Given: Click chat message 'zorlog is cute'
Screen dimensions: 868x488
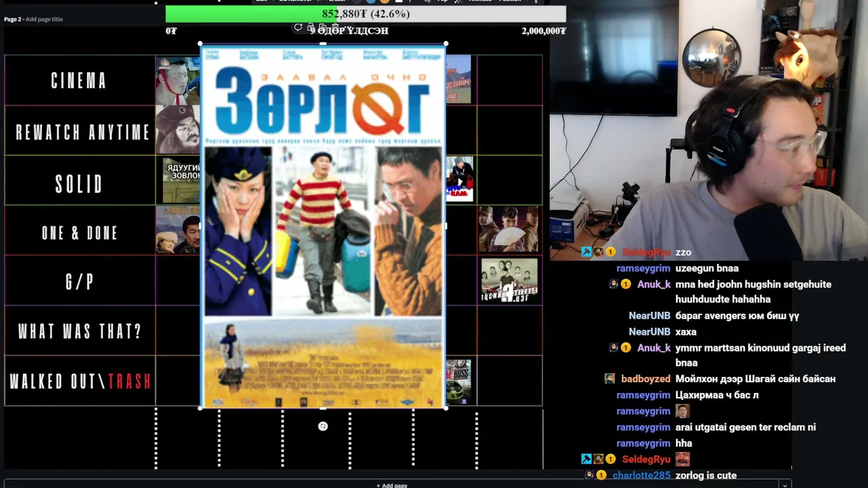Looking at the screenshot, I should coord(706,475).
